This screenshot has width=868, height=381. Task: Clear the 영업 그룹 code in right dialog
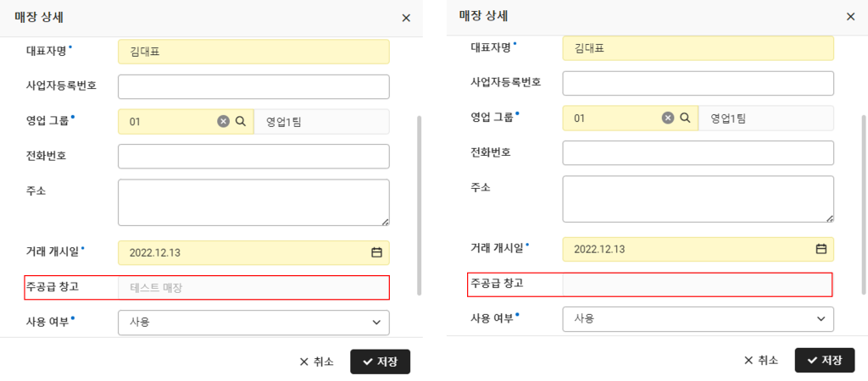click(668, 119)
